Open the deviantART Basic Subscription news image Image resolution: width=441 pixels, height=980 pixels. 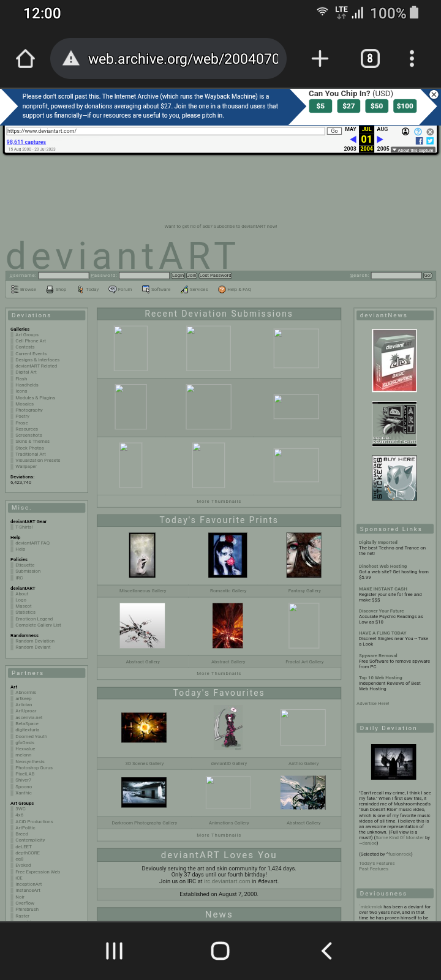pos(394,360)
